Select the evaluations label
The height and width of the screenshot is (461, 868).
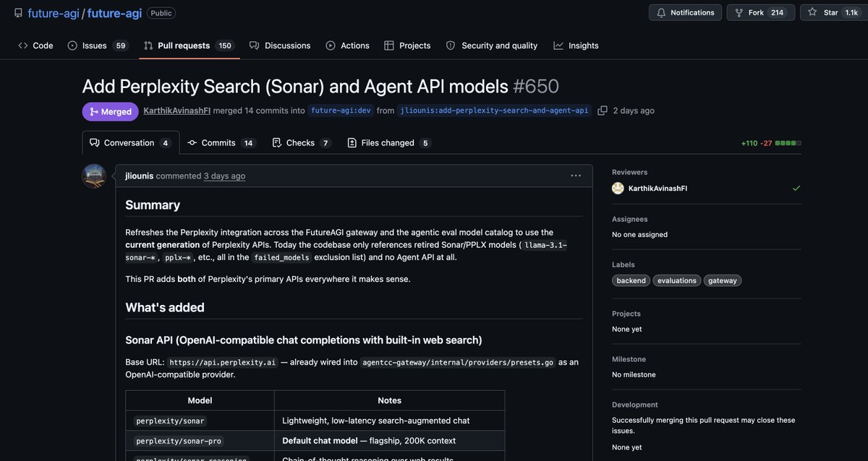pyautogui.click(x=677, y=280)
